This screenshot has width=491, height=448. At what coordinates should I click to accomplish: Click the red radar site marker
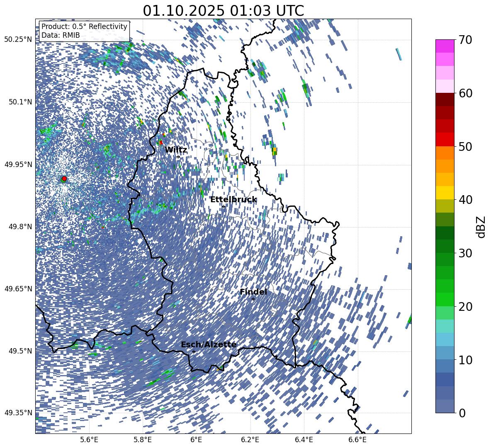[64, 179]
